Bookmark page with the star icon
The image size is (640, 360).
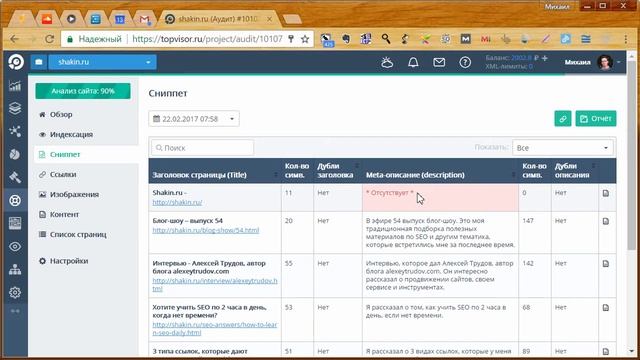click(x=305, y=39)
